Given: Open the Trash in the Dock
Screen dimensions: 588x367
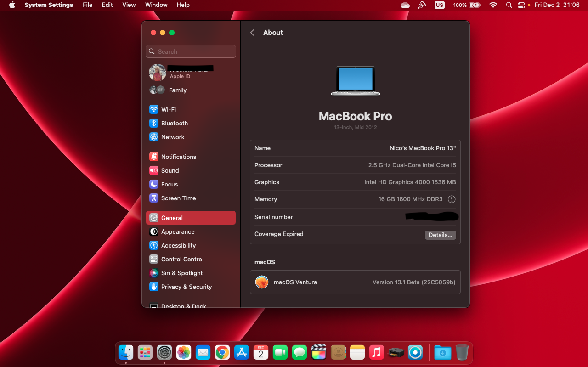Looking at the screenshot, I should point(462,352).
